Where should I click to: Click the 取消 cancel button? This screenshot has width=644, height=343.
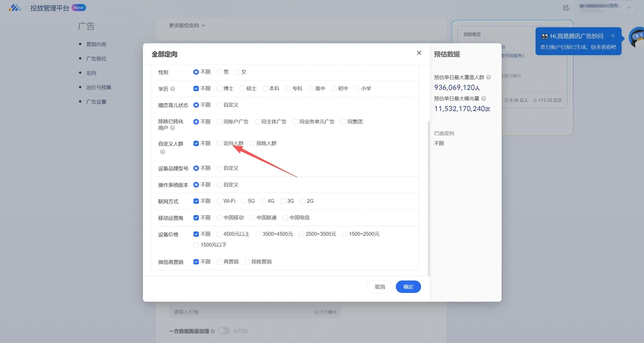(380, 287)
